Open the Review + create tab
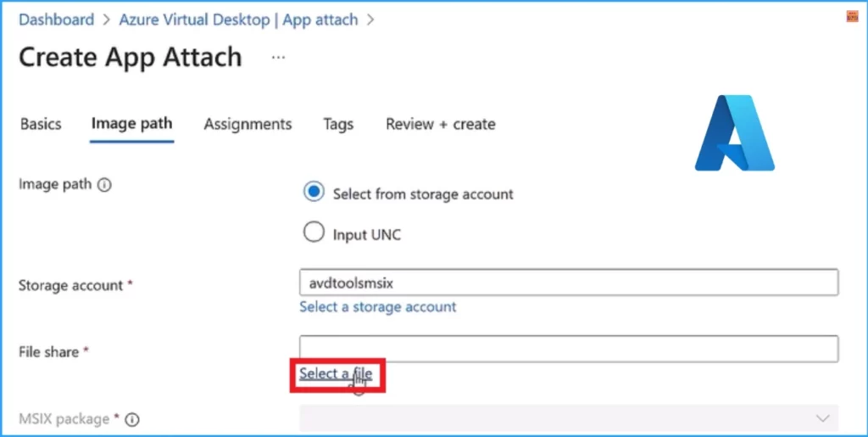Image resolution: width=868 pixels, height=437 pixels. (440, 124)
